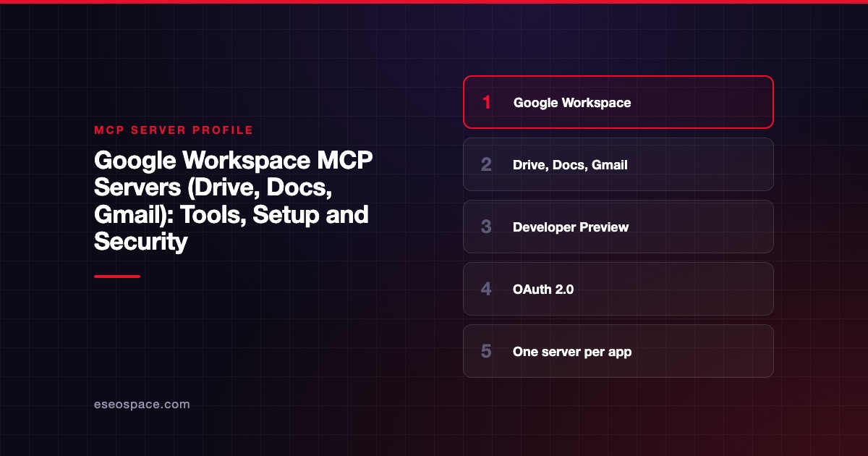
Task: Select the Drive, Docs, Gmail card
Action: coord(618,164)
